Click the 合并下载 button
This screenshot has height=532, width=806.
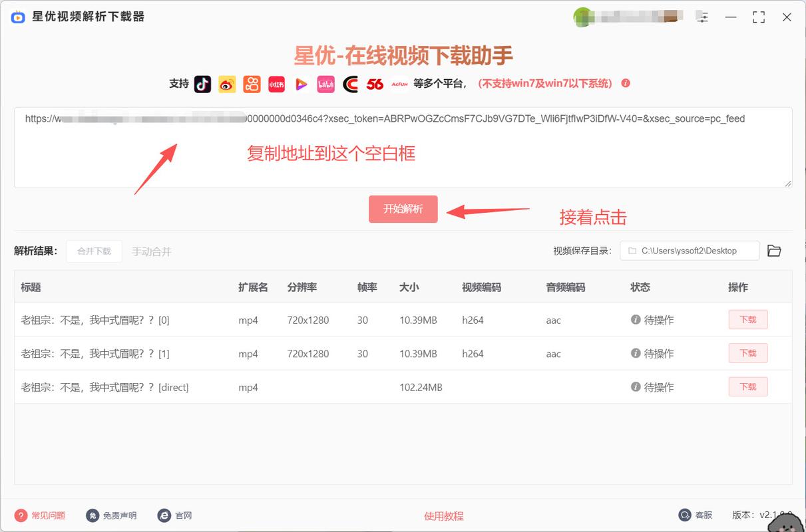tap(94, 251)
